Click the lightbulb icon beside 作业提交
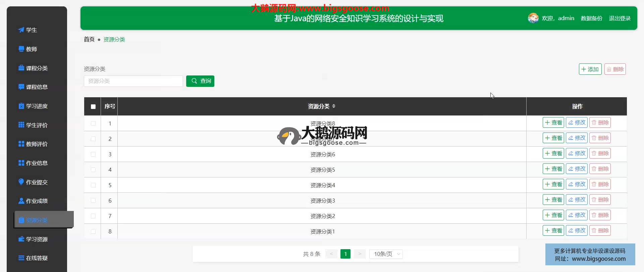Viewport: 644px width, 272px height. pos(21,182)
